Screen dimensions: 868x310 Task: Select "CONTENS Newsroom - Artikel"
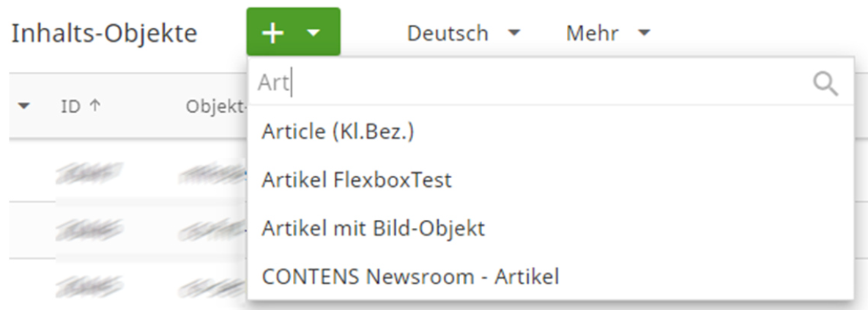tap(410, 276)
